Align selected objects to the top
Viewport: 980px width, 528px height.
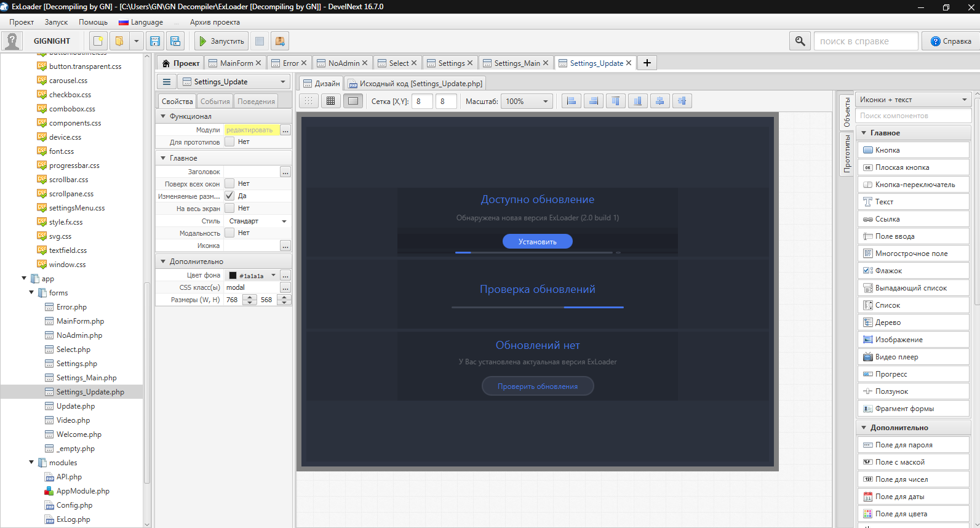click(616, 101)
